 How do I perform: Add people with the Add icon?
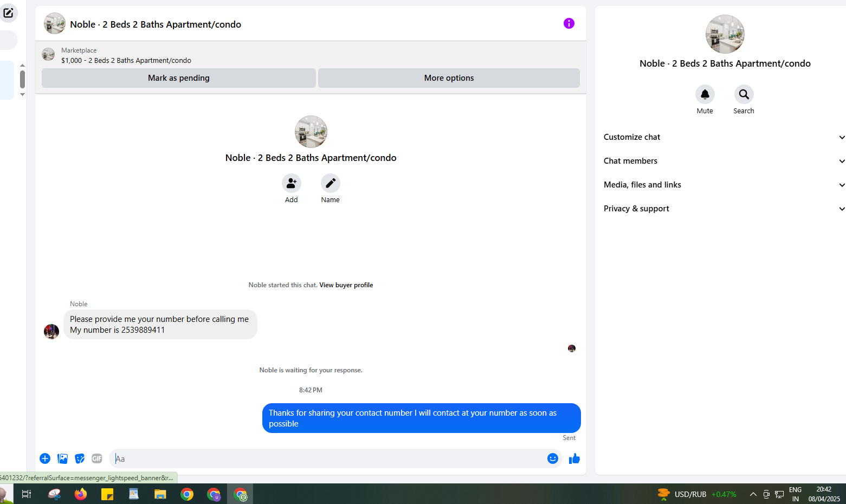pos(291,183)
